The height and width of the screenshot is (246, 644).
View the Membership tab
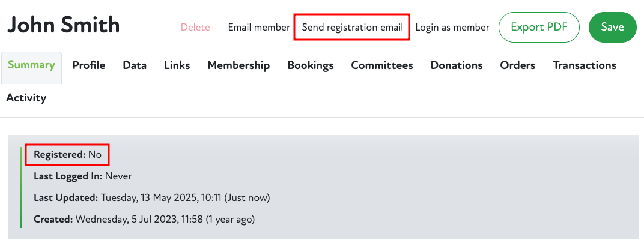coord(238,65)
